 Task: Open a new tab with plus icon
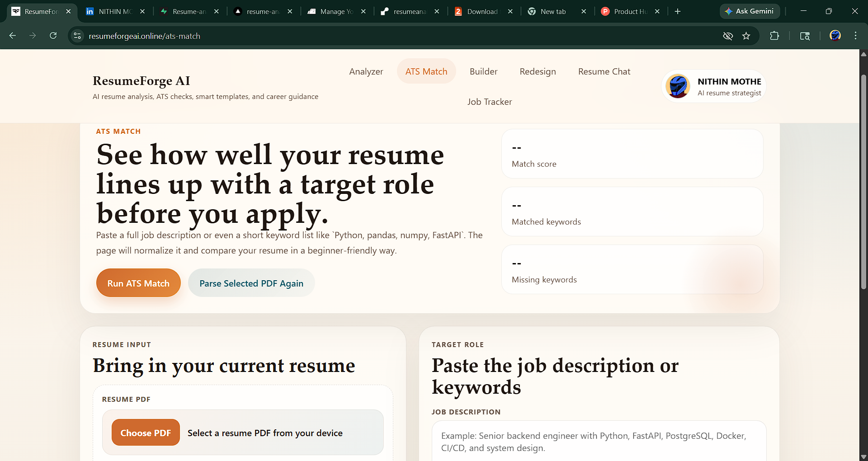pyautogui.click(x=678, y=11)
